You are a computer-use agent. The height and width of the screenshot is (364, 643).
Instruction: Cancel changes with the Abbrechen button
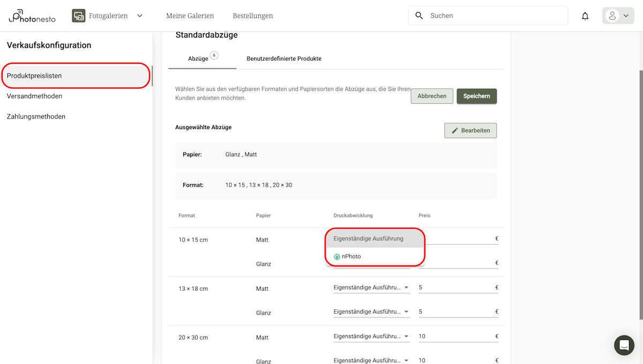point(432,96)
